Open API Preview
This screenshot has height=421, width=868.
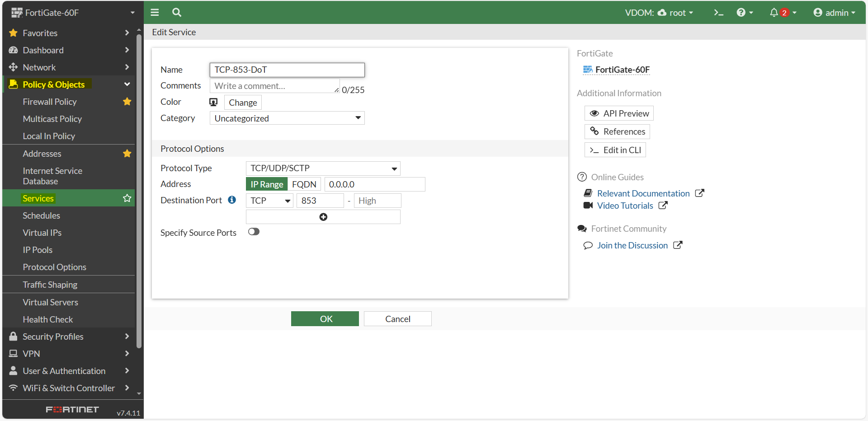click(619, 113)
